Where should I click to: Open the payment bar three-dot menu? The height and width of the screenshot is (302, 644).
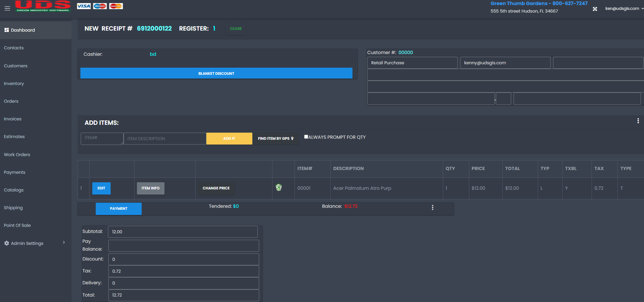coord(433,207)
